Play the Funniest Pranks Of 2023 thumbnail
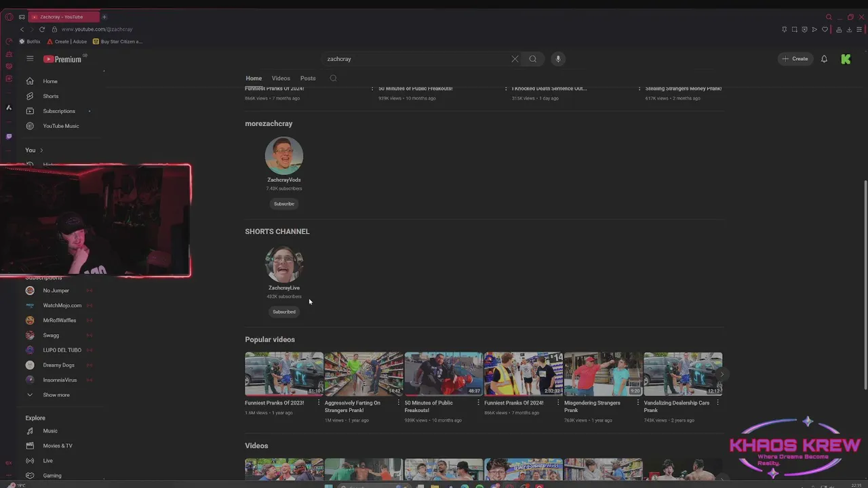868x488 pixels. tap(284, 373)
